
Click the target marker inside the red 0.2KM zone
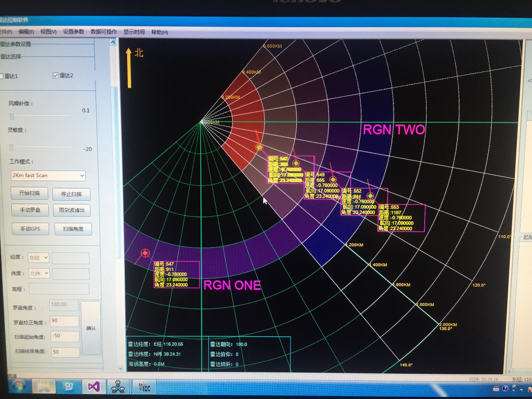tap(259, 147)
